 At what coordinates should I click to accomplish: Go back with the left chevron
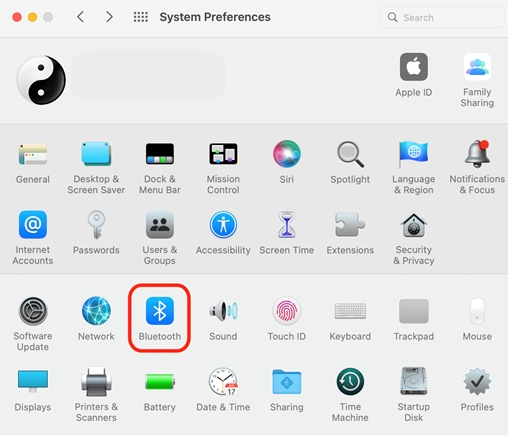(80, 16)
